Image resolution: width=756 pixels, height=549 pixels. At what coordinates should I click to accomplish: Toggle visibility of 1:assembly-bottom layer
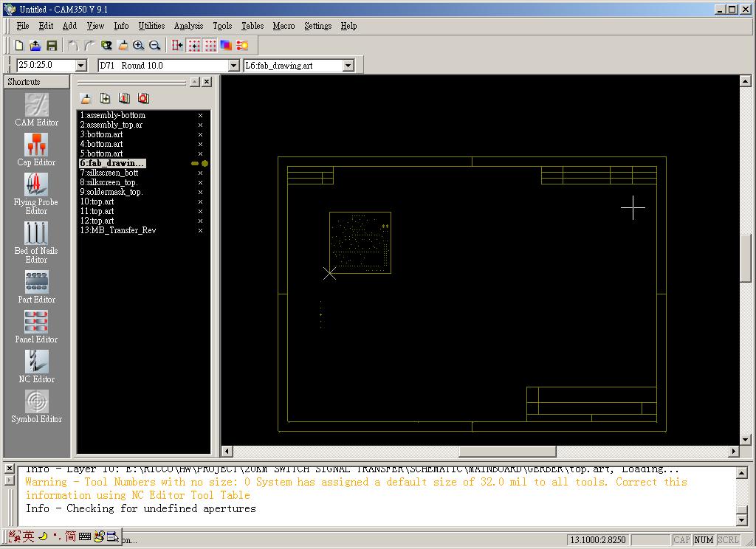point(200,116)
